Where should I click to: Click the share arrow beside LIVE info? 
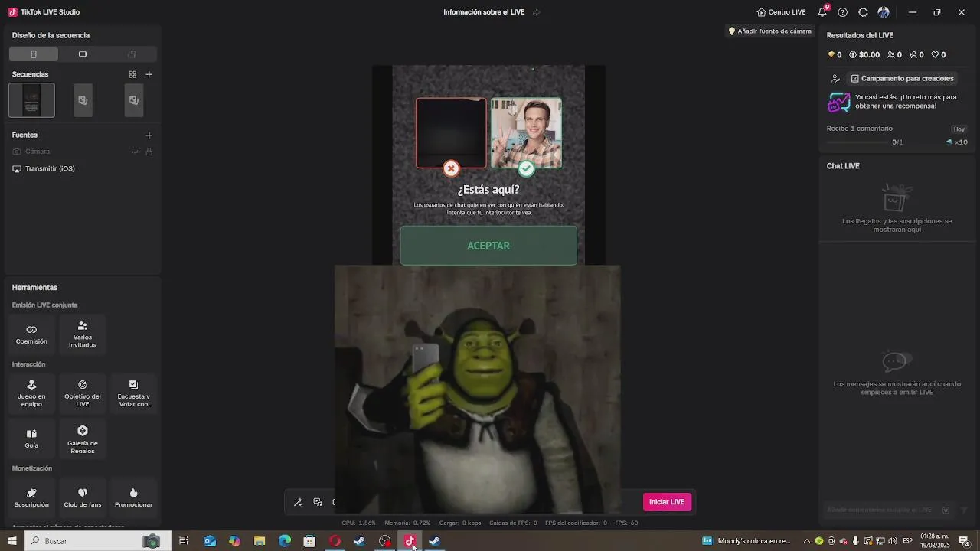(x=537, y=12)
